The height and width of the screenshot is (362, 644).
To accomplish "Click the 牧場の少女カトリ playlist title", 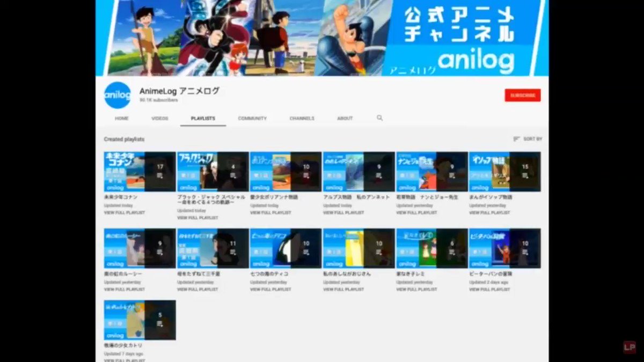I will pos(123,345).
